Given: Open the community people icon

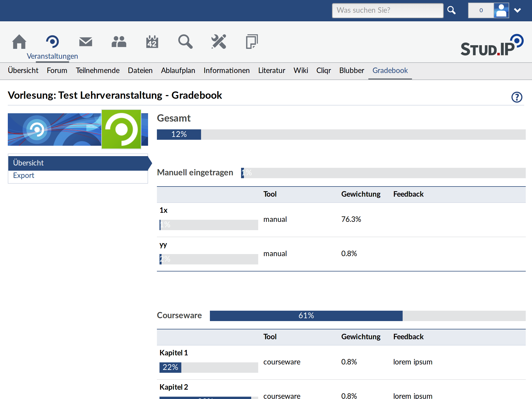Looking at the screenshot, I should point(119,42).
